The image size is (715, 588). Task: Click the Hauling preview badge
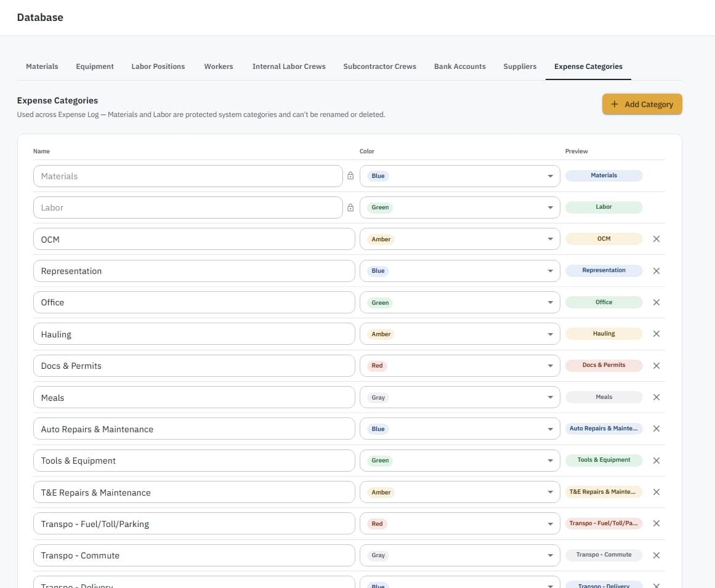point(604,334)
